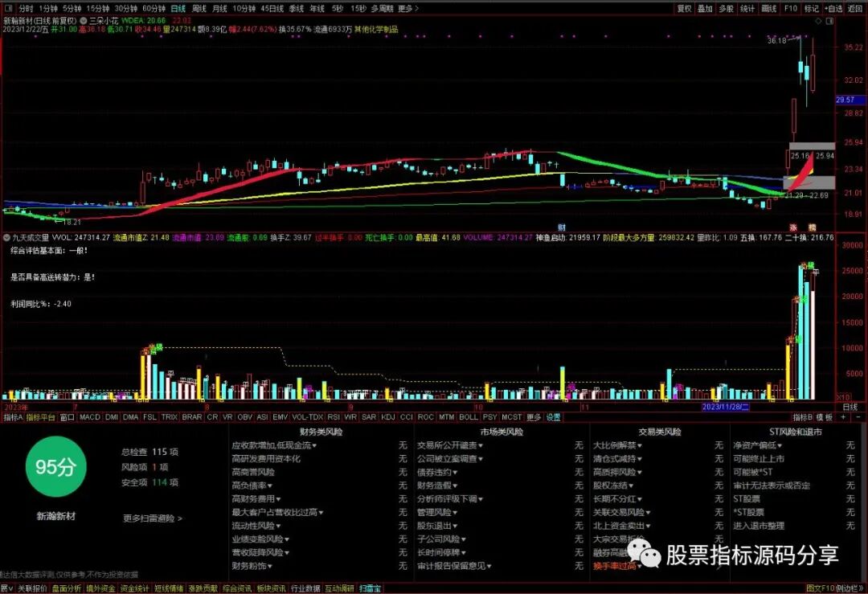Open F10 company info
The height and width of the screenshot is (594, 868).
(791, 8)
